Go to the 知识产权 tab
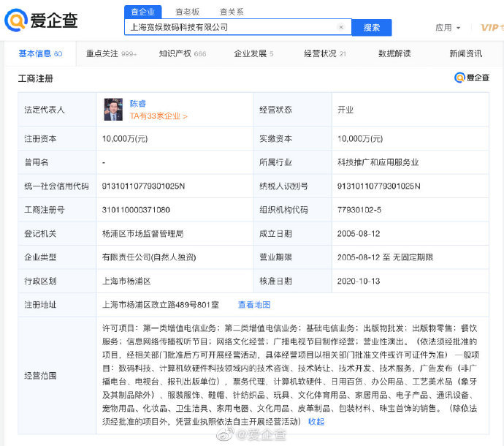The width and height of the screenshot is (504, 446). [182, 53]
